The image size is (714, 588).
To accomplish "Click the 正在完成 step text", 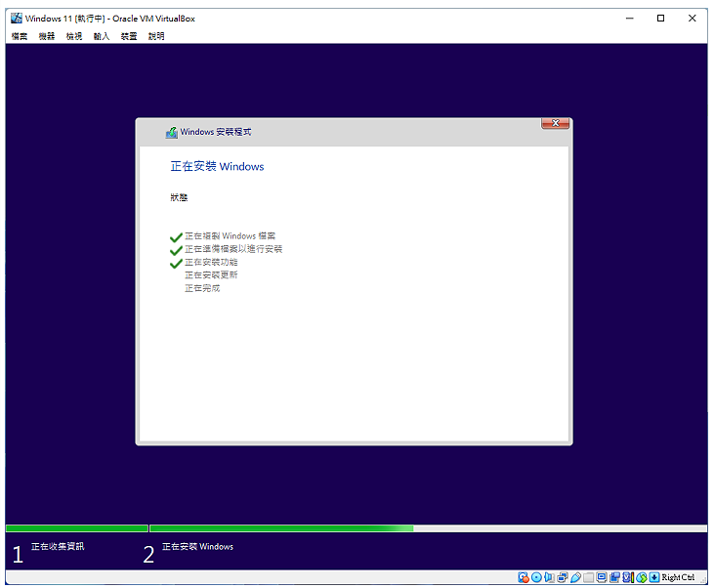I will coord(202,288).
